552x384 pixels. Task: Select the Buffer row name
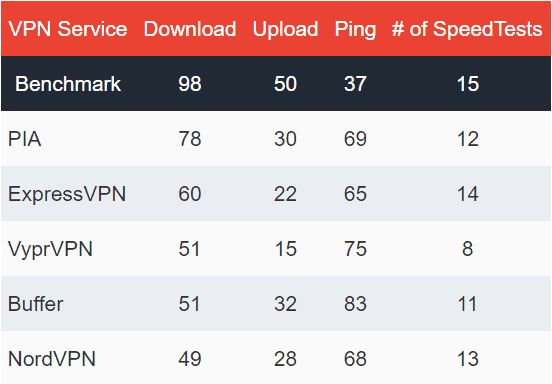pyautogui.click(x=36, y=304)
